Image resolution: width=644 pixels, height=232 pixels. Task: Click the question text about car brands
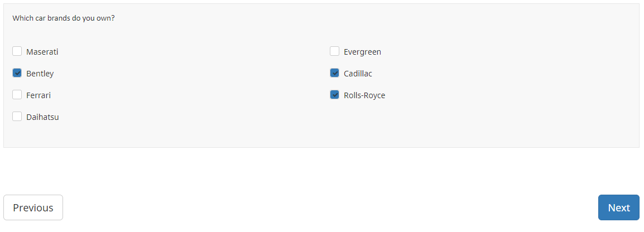(x=64, y=18)
